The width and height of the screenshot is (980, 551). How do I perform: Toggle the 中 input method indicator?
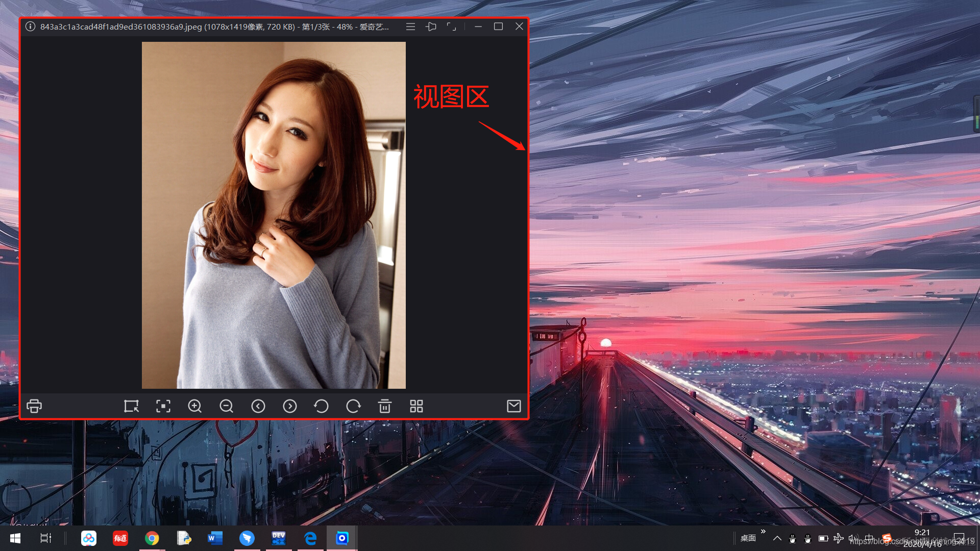(x=869, y=538)
